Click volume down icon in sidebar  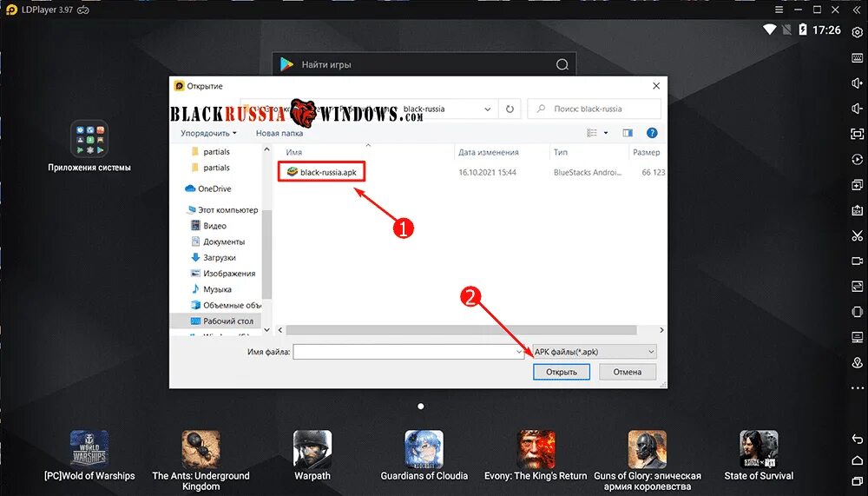point(857,109)
